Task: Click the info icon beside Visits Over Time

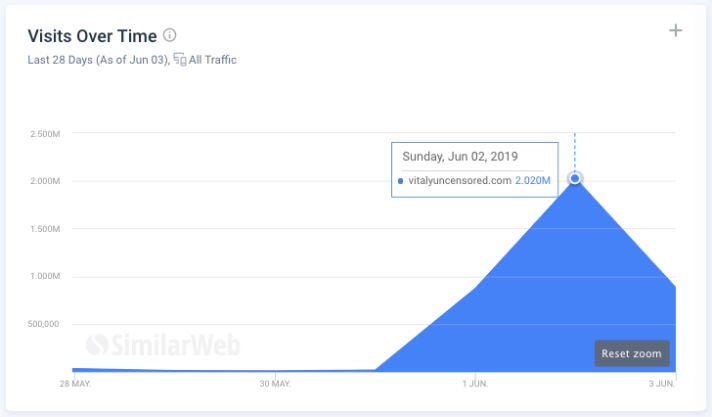Action: point(170,35)
